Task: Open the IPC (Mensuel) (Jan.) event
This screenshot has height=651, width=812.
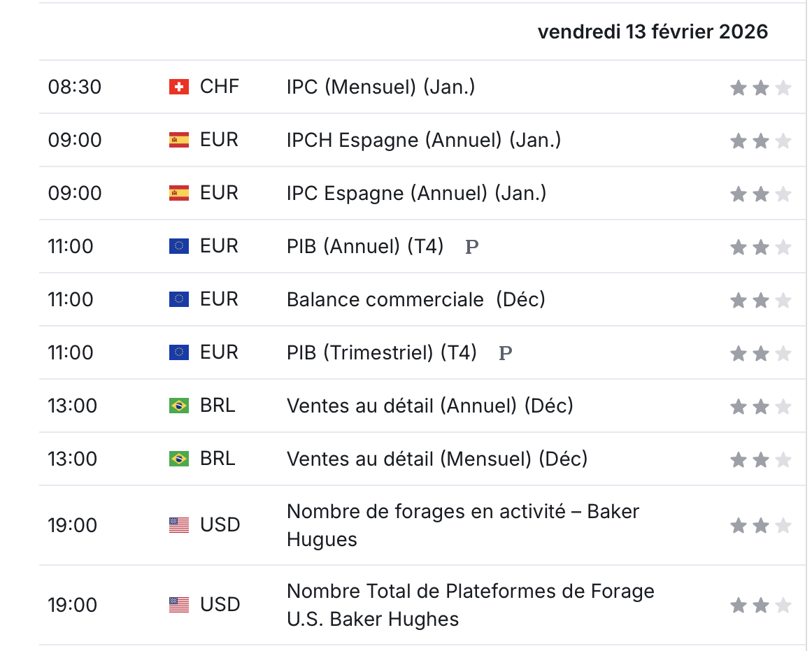Action: coord(380,87)
